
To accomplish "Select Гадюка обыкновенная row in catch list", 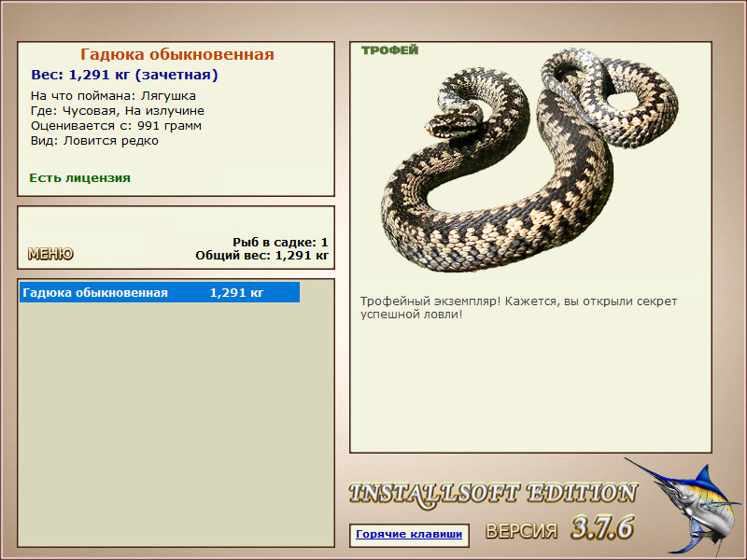I will (x=160, y=292).
